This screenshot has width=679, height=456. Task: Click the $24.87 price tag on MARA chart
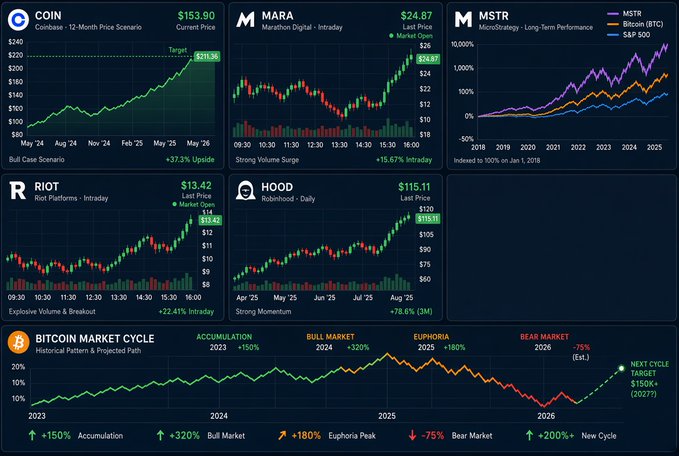[428, 59]
